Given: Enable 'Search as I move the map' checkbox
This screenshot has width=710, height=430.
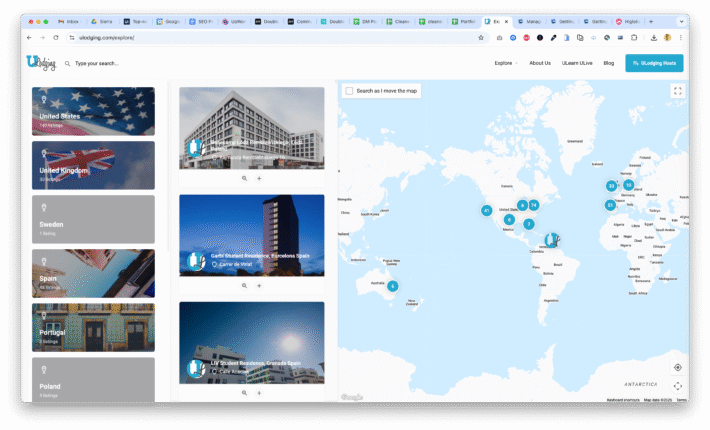Looking at the screenshot, I should click(x=349, y=91).
